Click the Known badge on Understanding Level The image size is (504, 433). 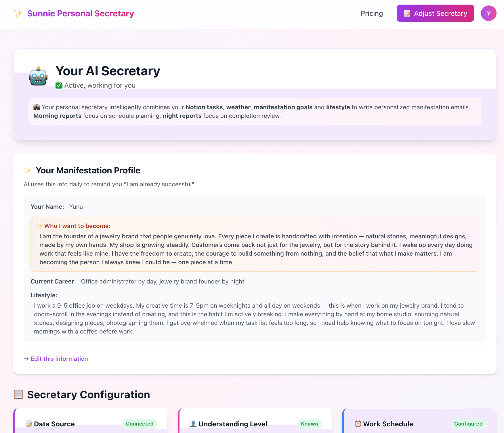(309, 424)
